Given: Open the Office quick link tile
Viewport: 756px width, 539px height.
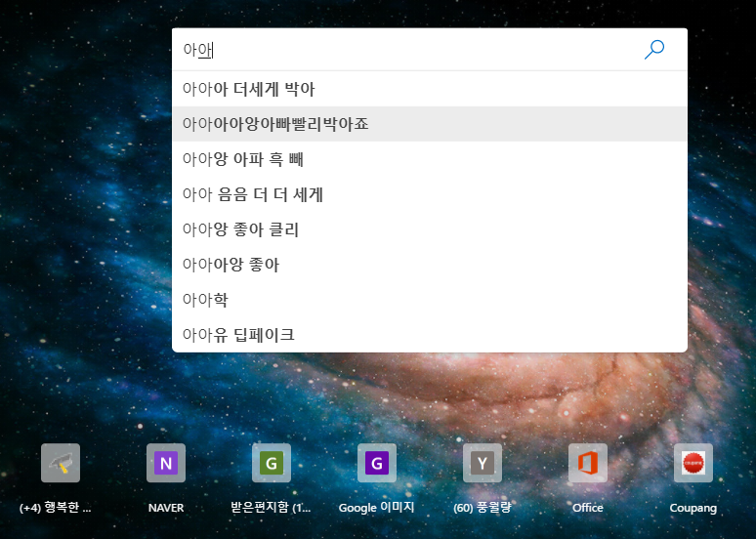Looking at the screenshot, I should click(588, 463).
